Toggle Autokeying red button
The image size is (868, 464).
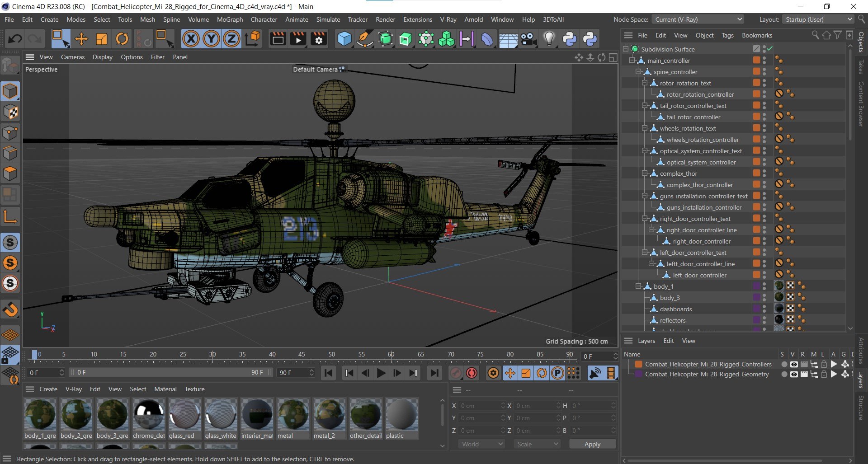(x=472, y=373)
